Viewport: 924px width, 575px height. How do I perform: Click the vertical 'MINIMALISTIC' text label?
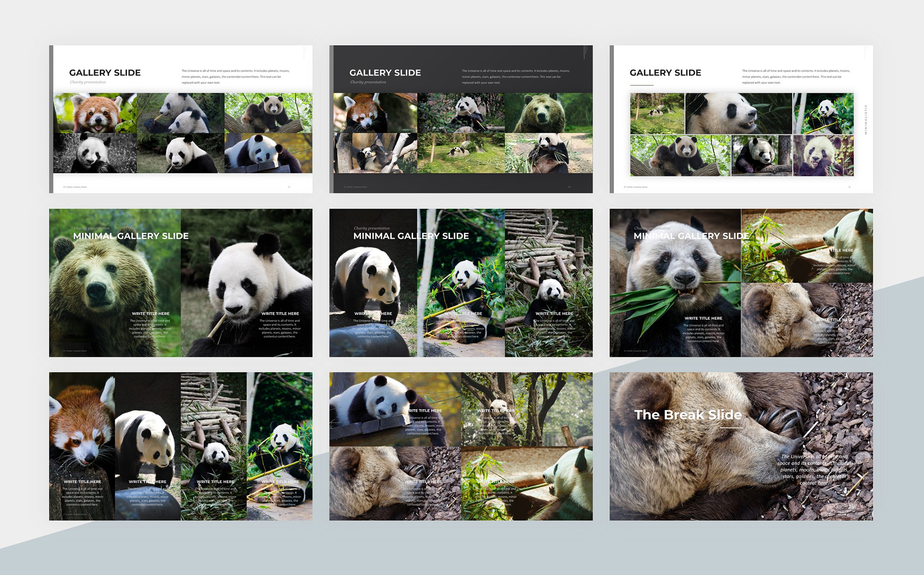pos(866,119)
